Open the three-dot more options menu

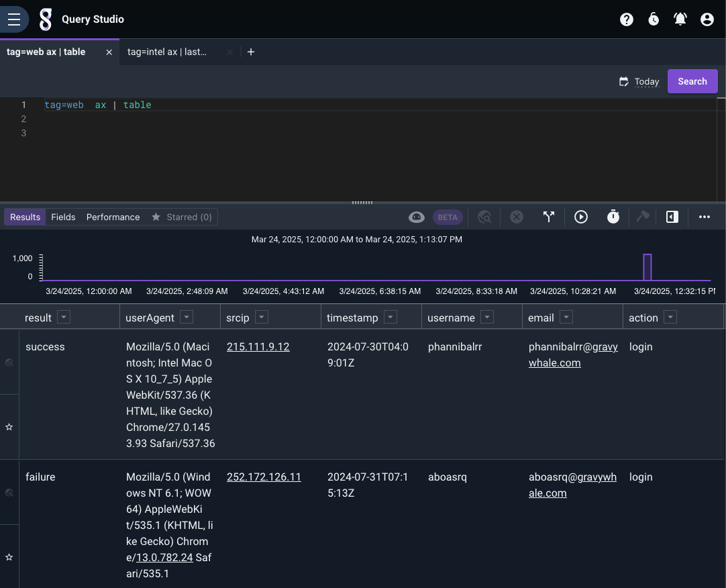tap(705, 217)
